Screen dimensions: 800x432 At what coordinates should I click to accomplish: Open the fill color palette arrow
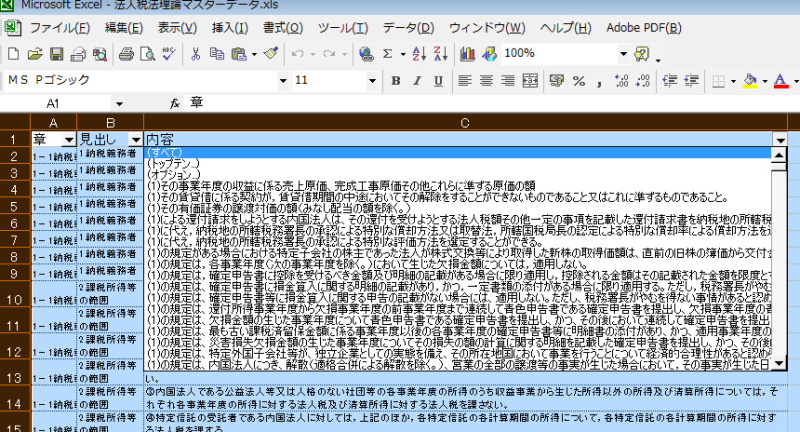pyautogui.click(x=764, y=81)
